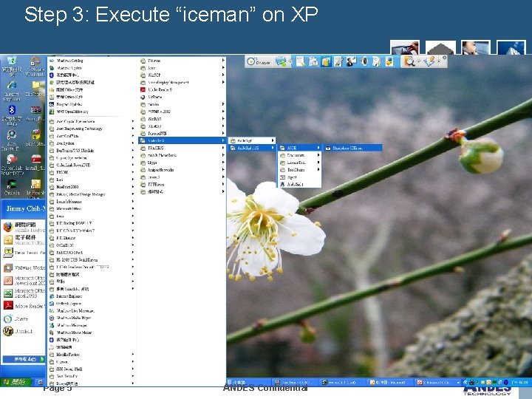Viewport: 532px width, 399px height.
Task: Open Tera Term Pro folder in programs
Action: (x=92, y=376)
